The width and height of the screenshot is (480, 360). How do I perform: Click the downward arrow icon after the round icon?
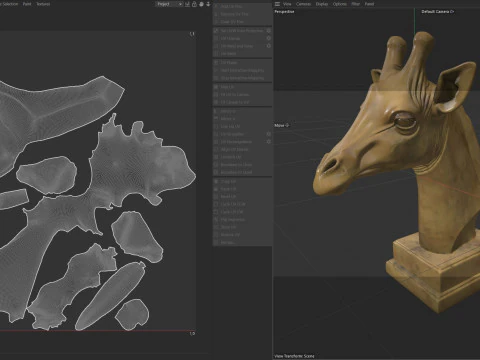tap(208, 4)
